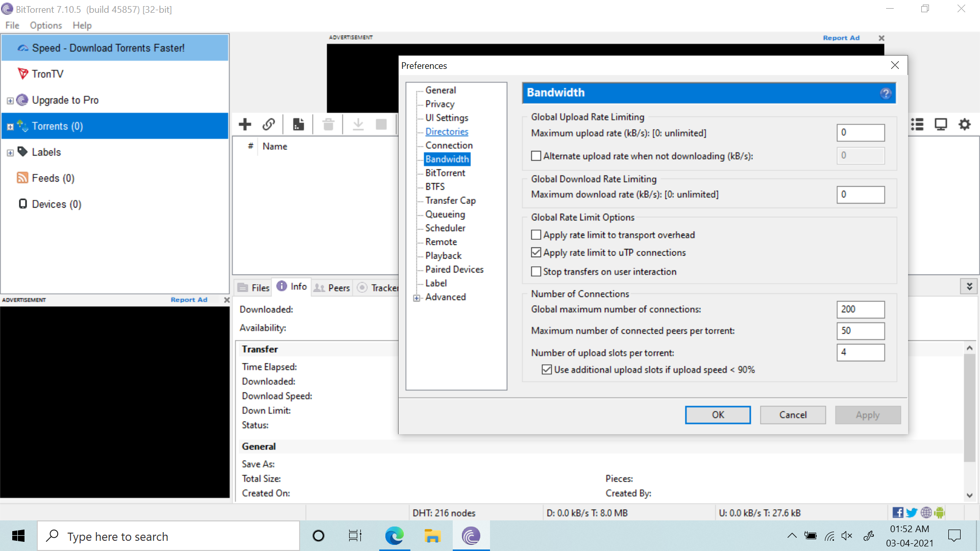The image size is (980, 551).
Task: Click the Add Torrent plus icon
Action: (x=245, y=124)
